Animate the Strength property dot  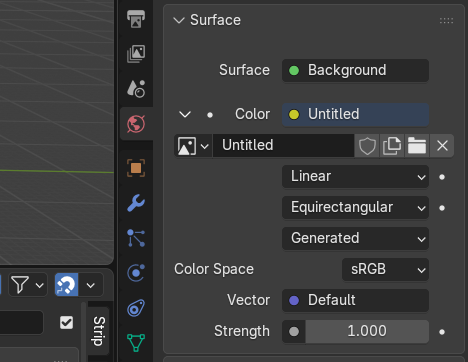(442, 332)
